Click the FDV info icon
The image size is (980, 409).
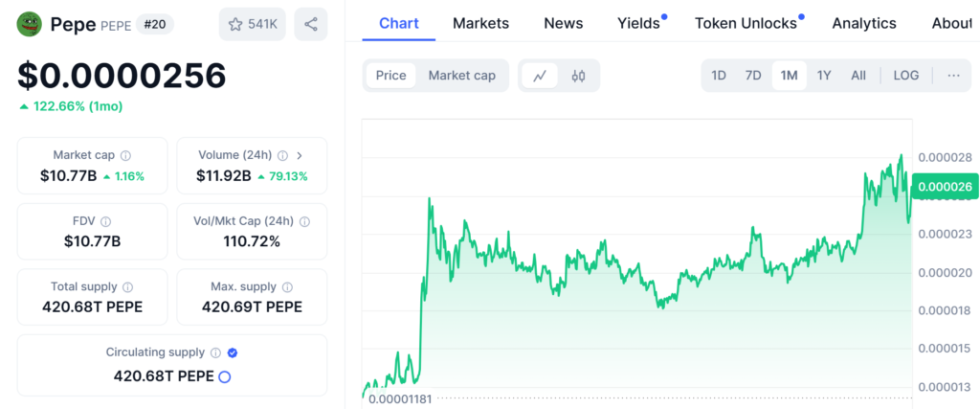(x=105, y=221)
